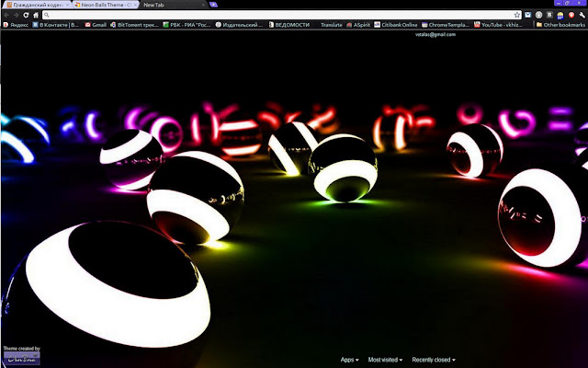Image resolution: width=588 pixels, height=368 pixels.
Task: Open the YouTube - vkhiz bookmark
Action: 498,25
